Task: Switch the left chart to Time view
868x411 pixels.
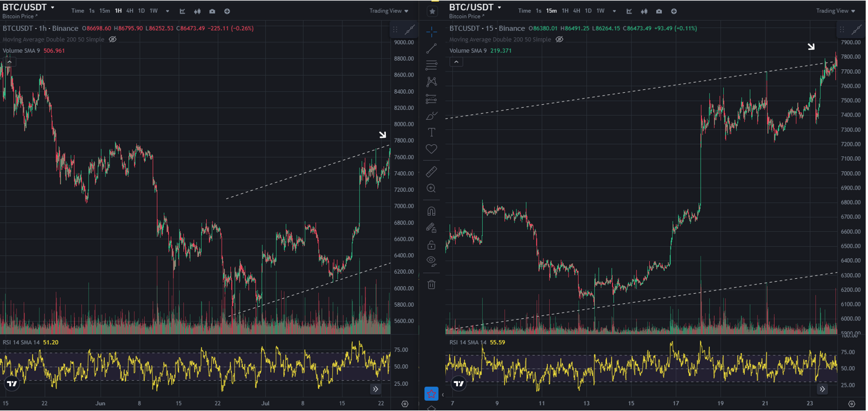Action: pos(78,11)
